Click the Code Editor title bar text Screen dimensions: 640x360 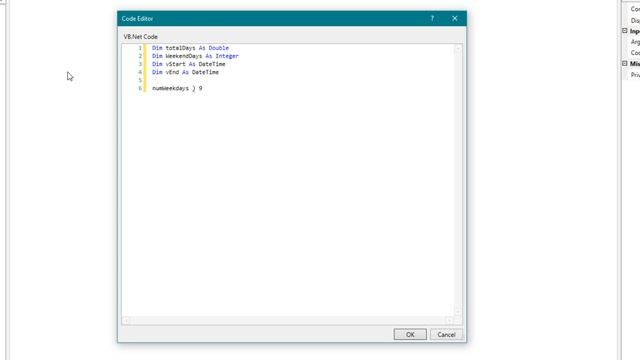coord(137,19)
